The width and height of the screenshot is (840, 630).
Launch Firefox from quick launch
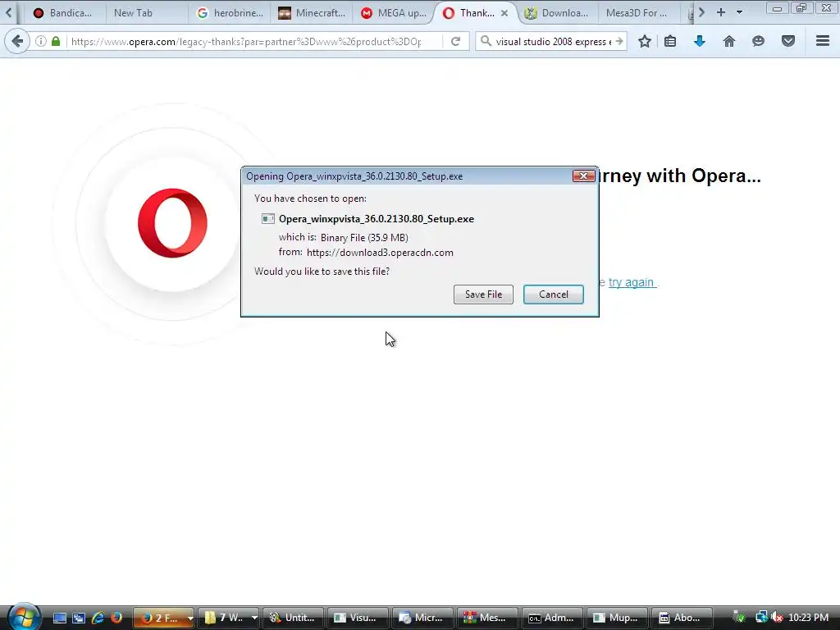[116, 618]
